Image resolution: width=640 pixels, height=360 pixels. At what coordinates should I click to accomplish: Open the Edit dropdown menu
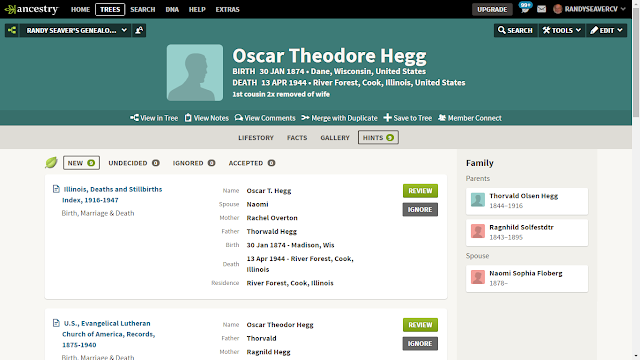click(x=606, y=30)
